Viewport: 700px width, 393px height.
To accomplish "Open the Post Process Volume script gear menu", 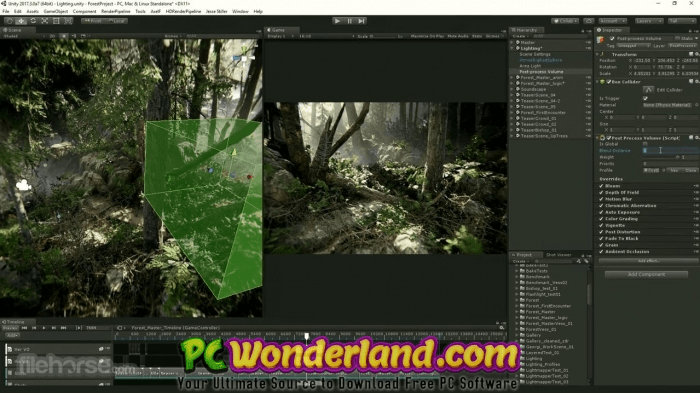I will point(696,138).
